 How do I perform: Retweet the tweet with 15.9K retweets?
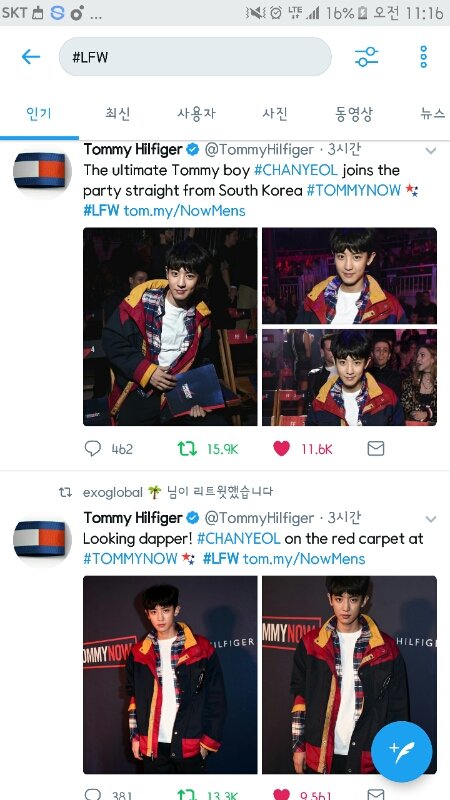pos(187,448)
